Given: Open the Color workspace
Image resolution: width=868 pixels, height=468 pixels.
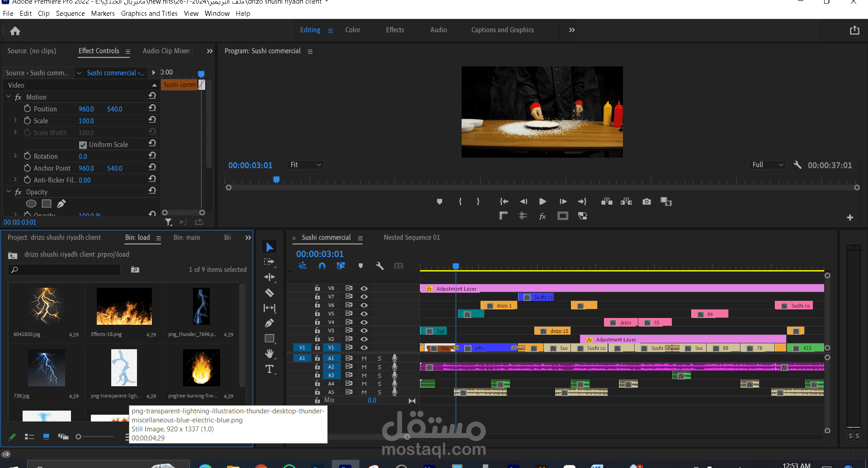Looking at the screenshot, I should pos(353,30).
